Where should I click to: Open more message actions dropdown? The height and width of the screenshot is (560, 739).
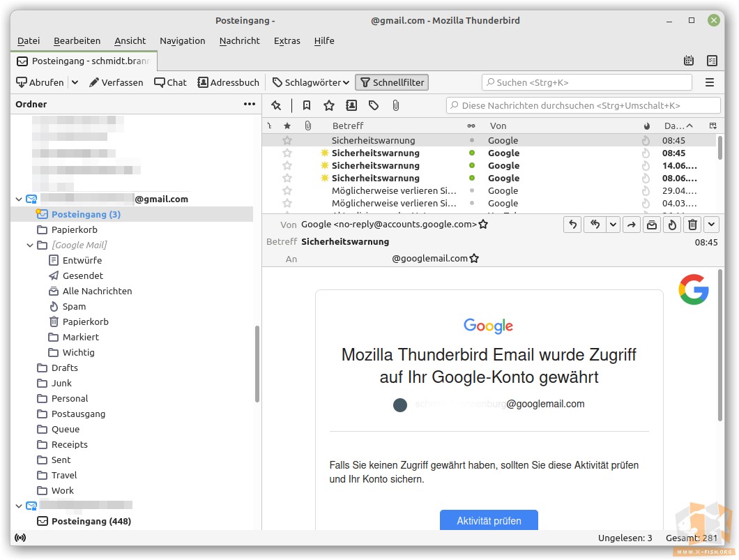tap(712, 225)
